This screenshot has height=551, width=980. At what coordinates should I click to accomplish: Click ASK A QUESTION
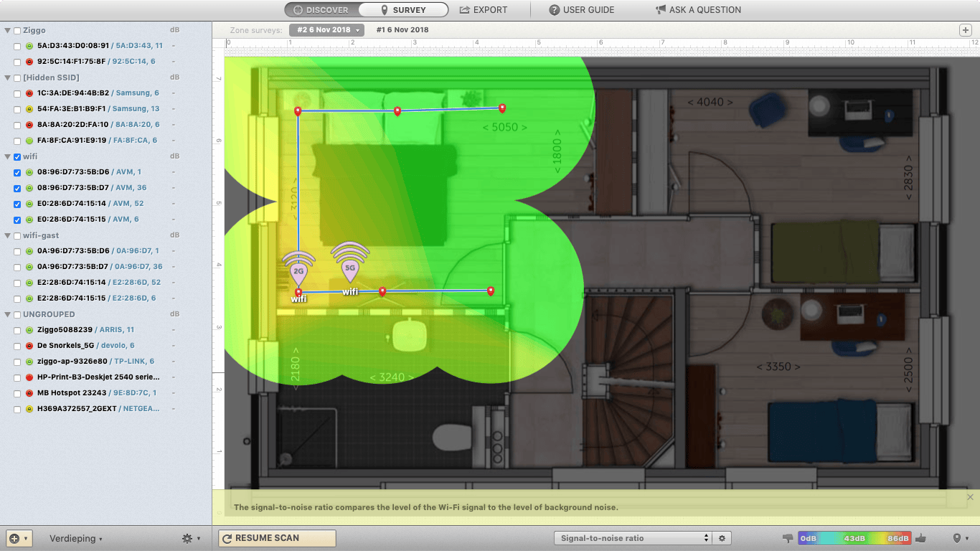[x=698, y=10]
